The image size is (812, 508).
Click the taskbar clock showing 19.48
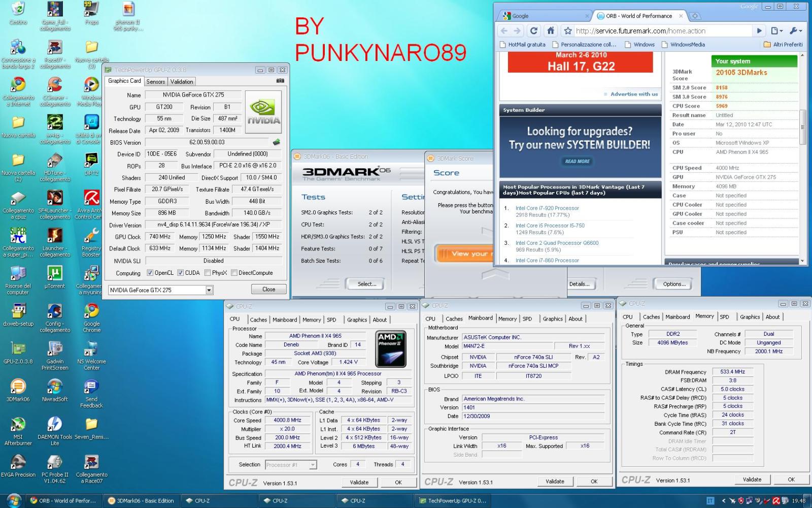coord(798,501)
